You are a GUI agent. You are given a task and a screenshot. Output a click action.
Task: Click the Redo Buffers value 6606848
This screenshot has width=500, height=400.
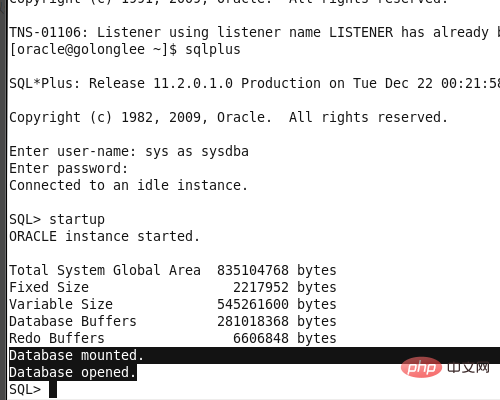click(261, 338)
